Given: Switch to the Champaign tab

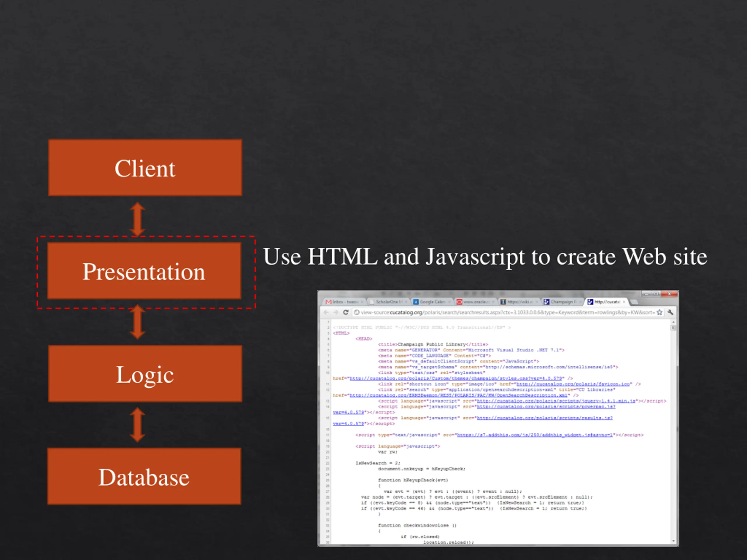Looking at the screenshot, I should [x=562, y=302].
